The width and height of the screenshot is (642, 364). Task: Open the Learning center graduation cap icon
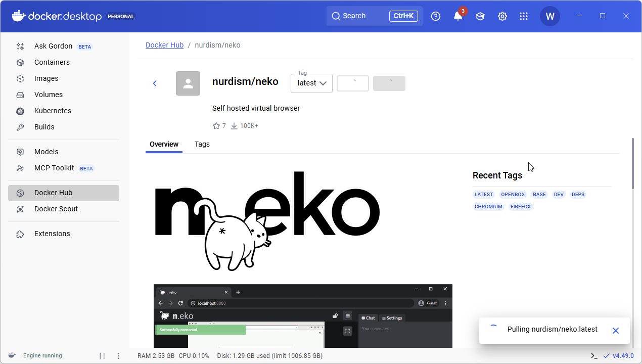[480, 16]
